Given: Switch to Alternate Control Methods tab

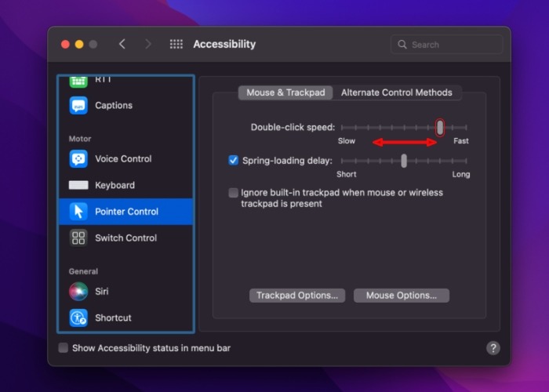Looking at the screenshot, I should tap(396, 93).
